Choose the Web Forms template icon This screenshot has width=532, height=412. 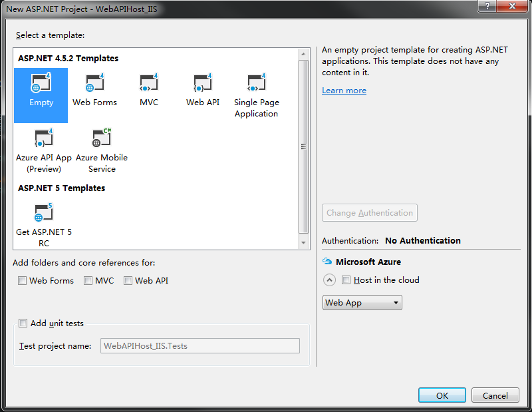coord(94,83)
